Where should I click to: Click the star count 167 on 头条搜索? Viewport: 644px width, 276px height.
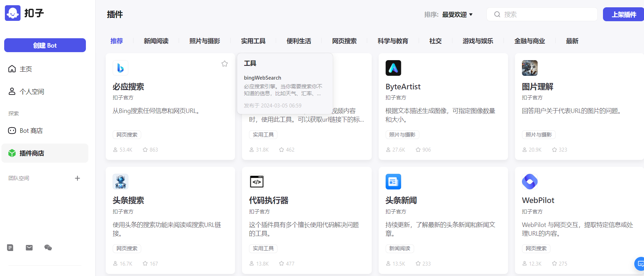click(x=150, y=264)
